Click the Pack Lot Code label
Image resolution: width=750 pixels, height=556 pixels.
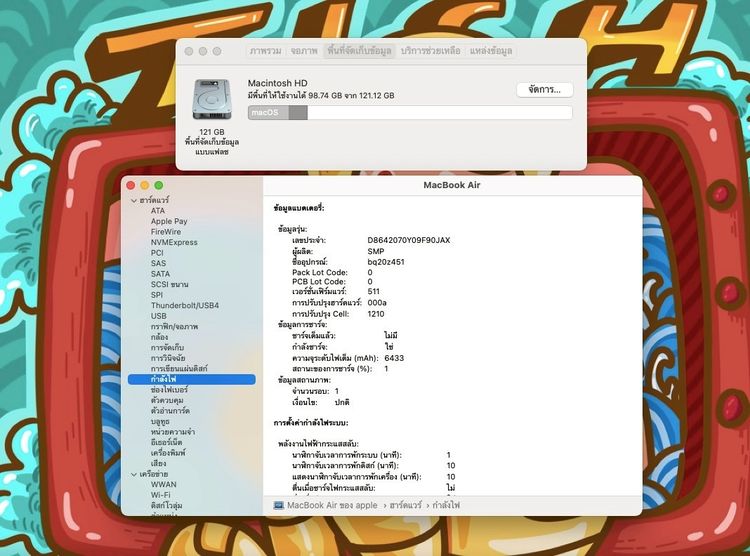pyautogui.click(x=320, y=272)
